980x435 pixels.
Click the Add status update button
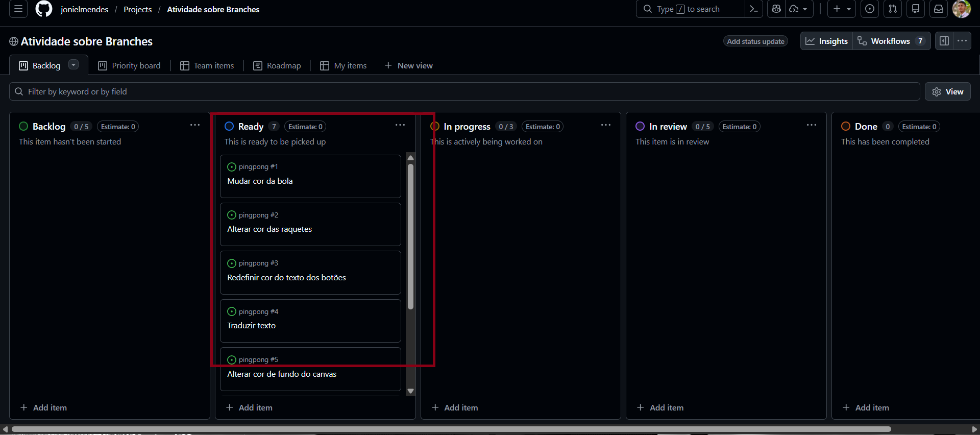click(755, 41)
